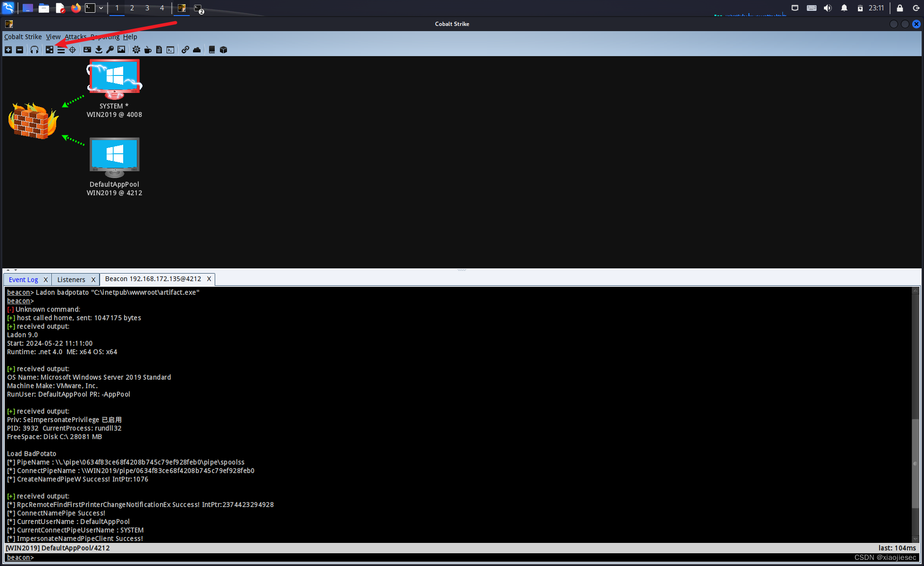This screenshot has width=924, height=566.
Task: View downloaded files via download icon
Action: pos(99,50)
